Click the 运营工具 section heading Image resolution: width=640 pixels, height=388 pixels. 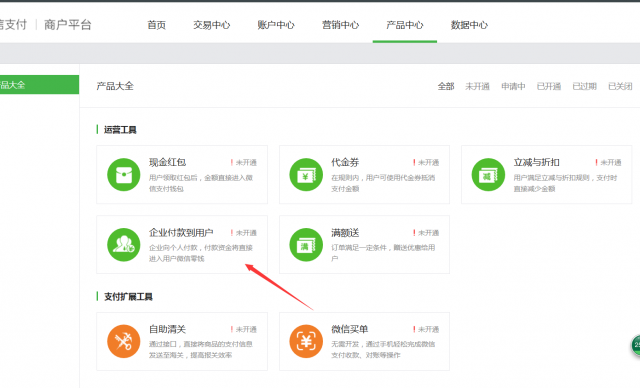(120, 130)
